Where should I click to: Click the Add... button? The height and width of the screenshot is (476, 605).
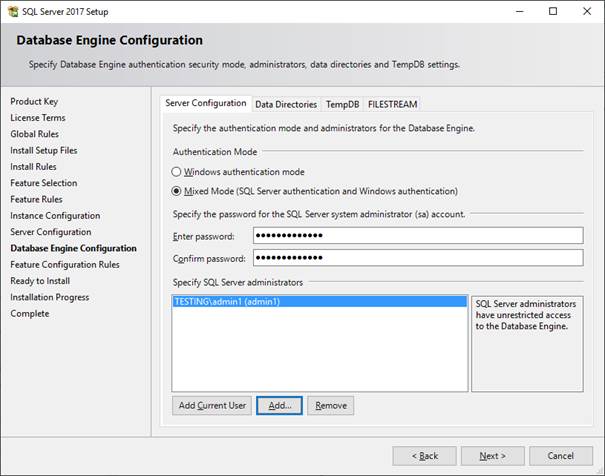click(279, 405)
